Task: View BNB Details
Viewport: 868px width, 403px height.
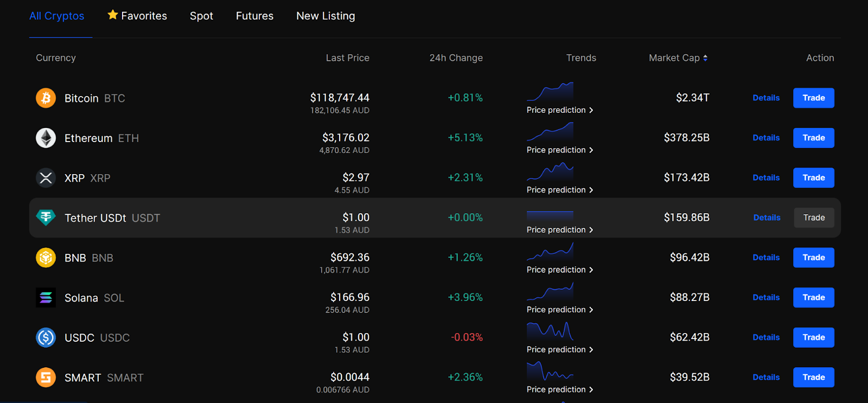Action: (766, 258)
